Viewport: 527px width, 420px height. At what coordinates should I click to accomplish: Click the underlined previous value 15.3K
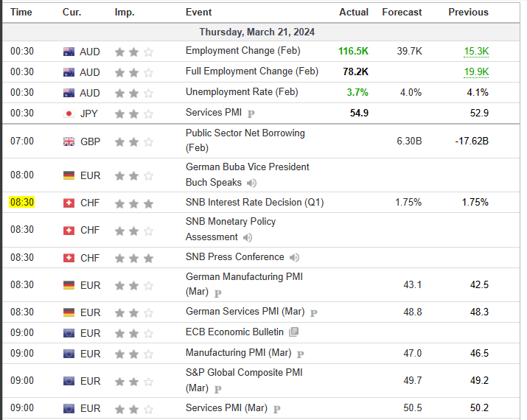(x=476, y=52)
